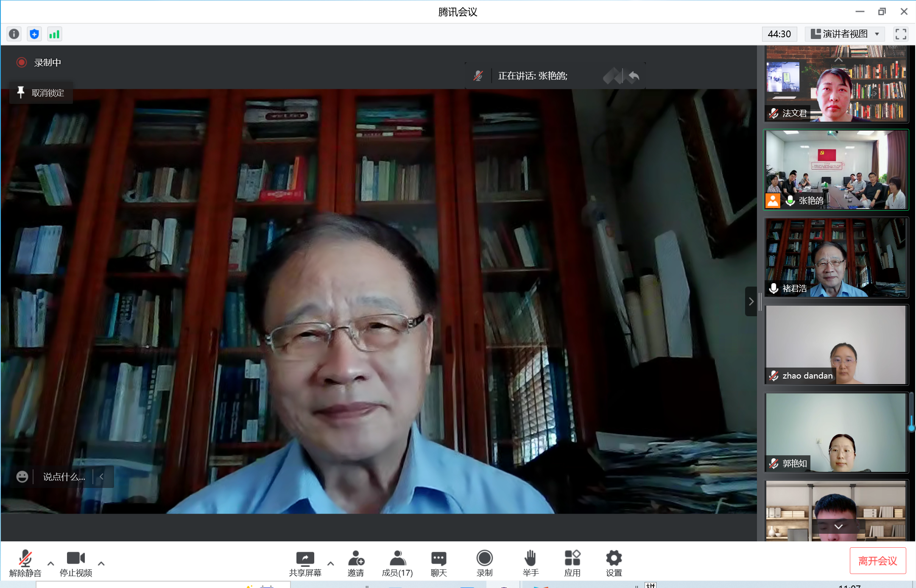Click the muted mic icon beside 正在讲话
This screenshot has width=916, height=588.
click(478, 76)
